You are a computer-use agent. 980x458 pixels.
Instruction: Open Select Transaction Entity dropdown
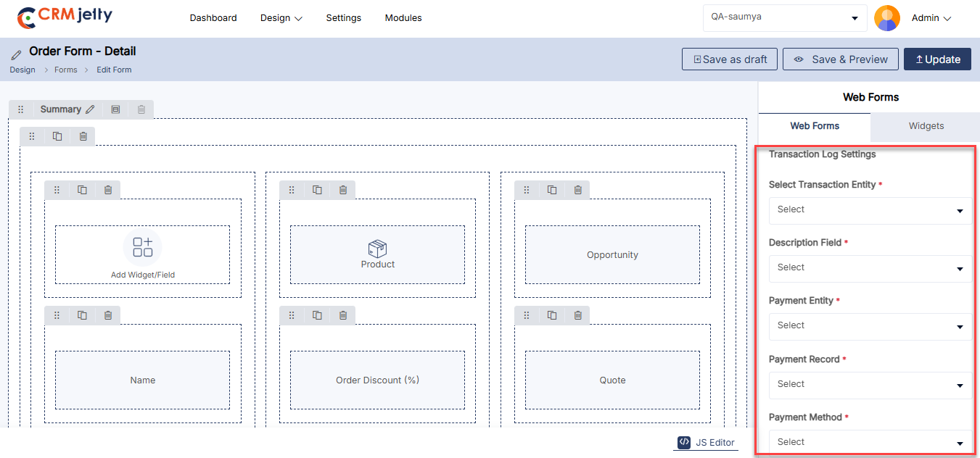870,210
